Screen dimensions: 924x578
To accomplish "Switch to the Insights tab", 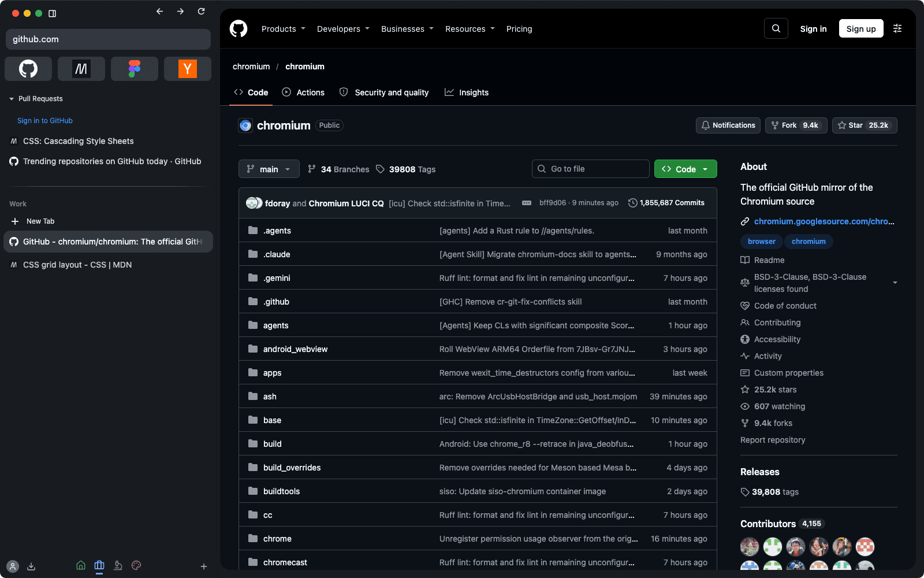I will [x=467, y=92].
